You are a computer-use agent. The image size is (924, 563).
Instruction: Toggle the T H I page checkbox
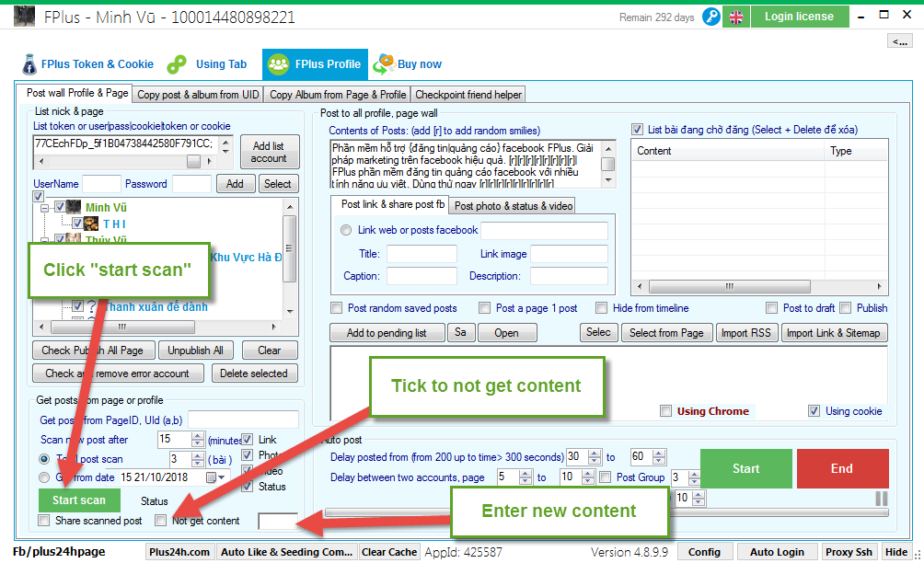(77, 224)
